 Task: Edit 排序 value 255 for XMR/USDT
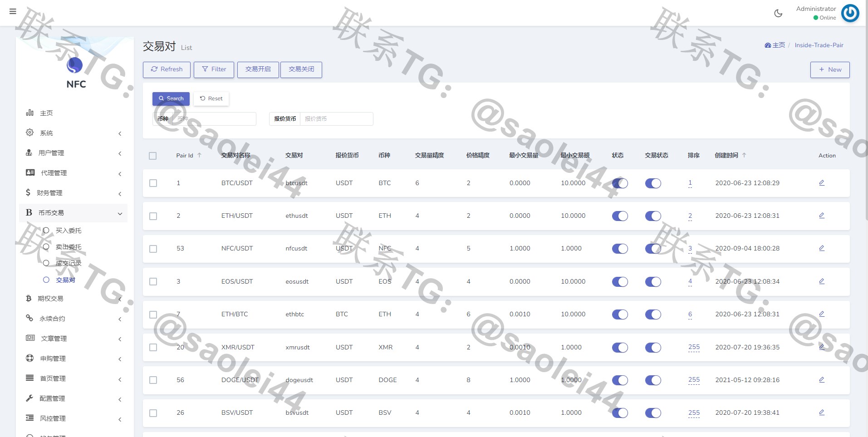[694, 347]
